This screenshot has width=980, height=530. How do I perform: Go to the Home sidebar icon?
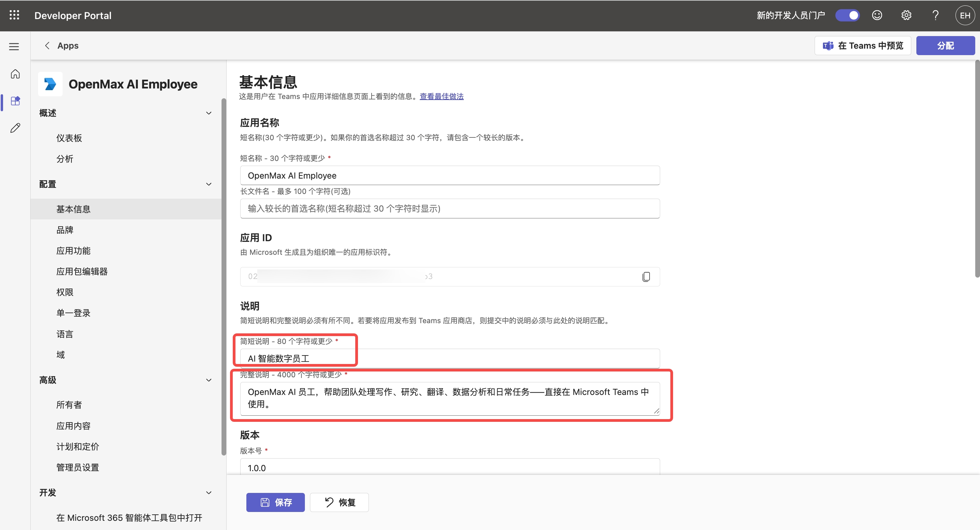coord(15,74)
